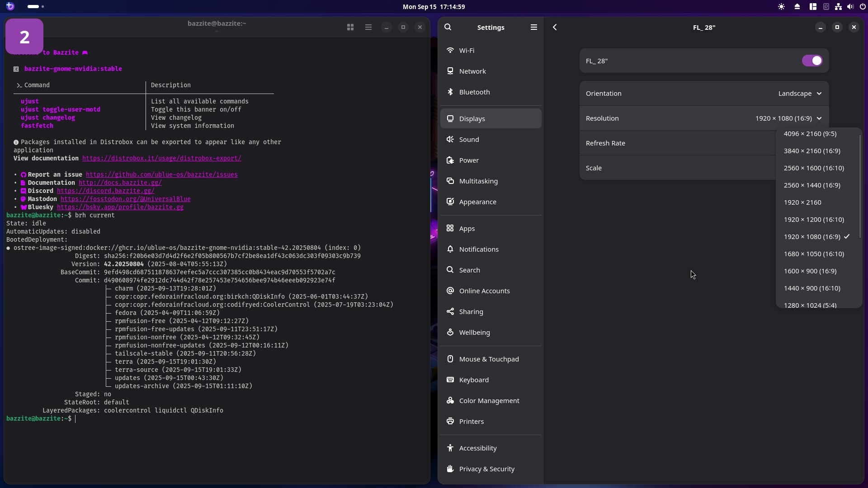Open the Settings hamburger menu
Image resolution: width=868 pixels, height=488 pixels.
pos(533,27)
